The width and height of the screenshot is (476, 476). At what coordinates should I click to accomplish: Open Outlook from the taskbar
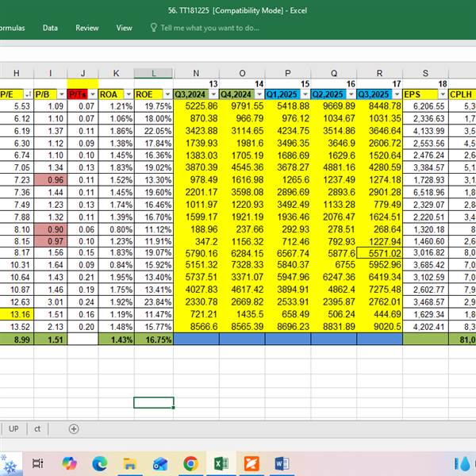160,463
